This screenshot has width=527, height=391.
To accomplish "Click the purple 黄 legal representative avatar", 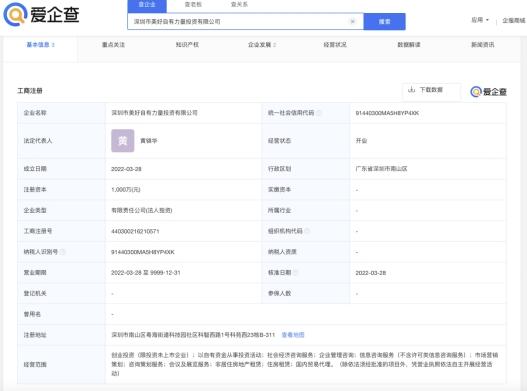I will (123, 141).
